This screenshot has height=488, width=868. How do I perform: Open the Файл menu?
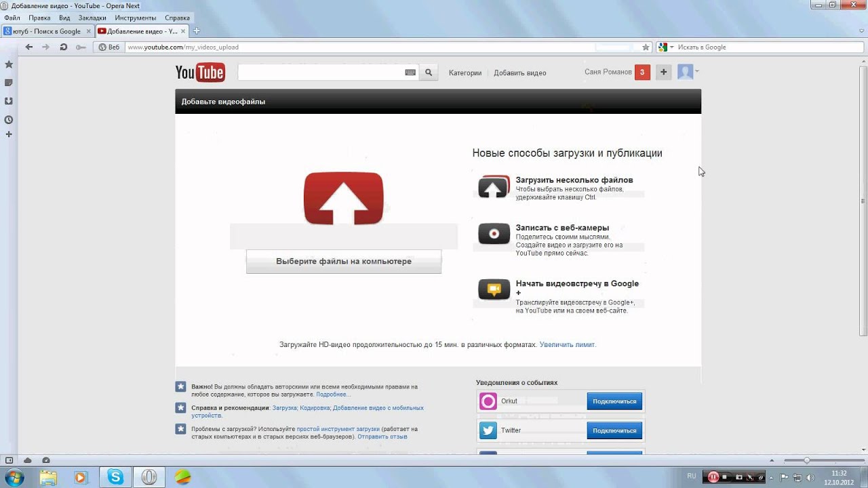pos(12,18)
